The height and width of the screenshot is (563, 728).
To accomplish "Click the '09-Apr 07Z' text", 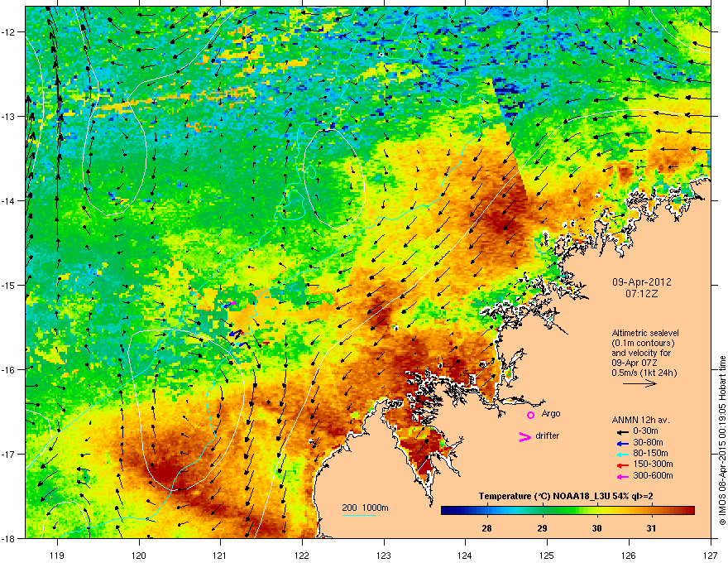I will (x=635, y=363).
